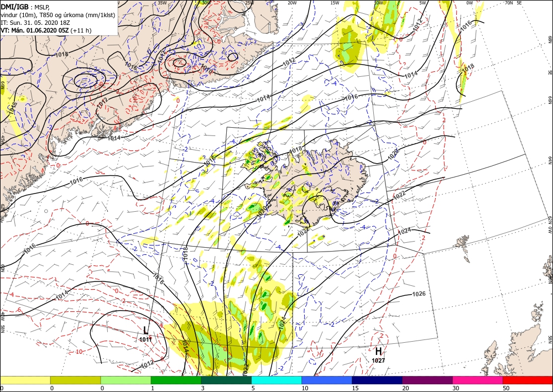The height and width of the screenshot is (392, 553).
Task: Click the '30W' longitude label
Action: click(x=206, y=2)
